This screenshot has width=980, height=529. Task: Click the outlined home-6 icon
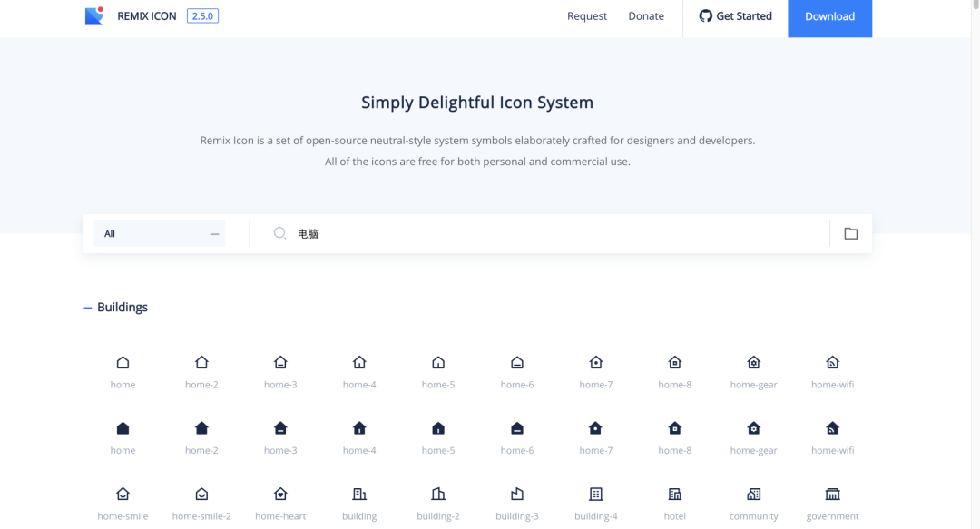pyautogui.click(x=517, y=362)
